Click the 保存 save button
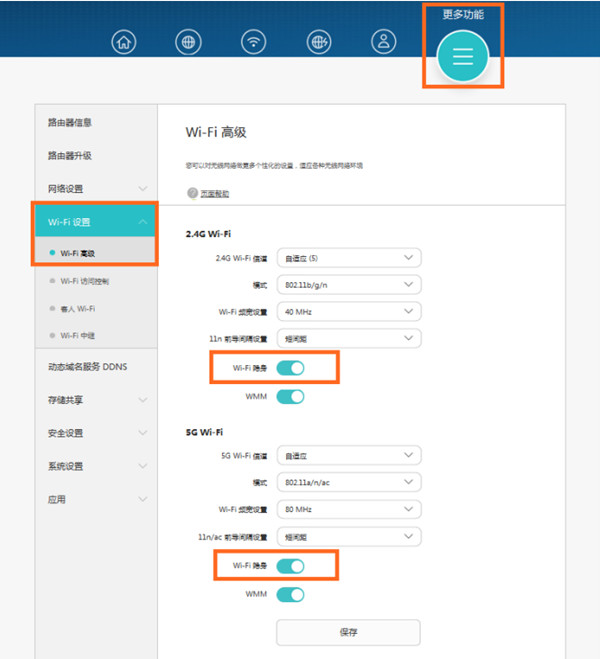Image resolution: width=600 pixels, height=659 pixels. [348, 632]
